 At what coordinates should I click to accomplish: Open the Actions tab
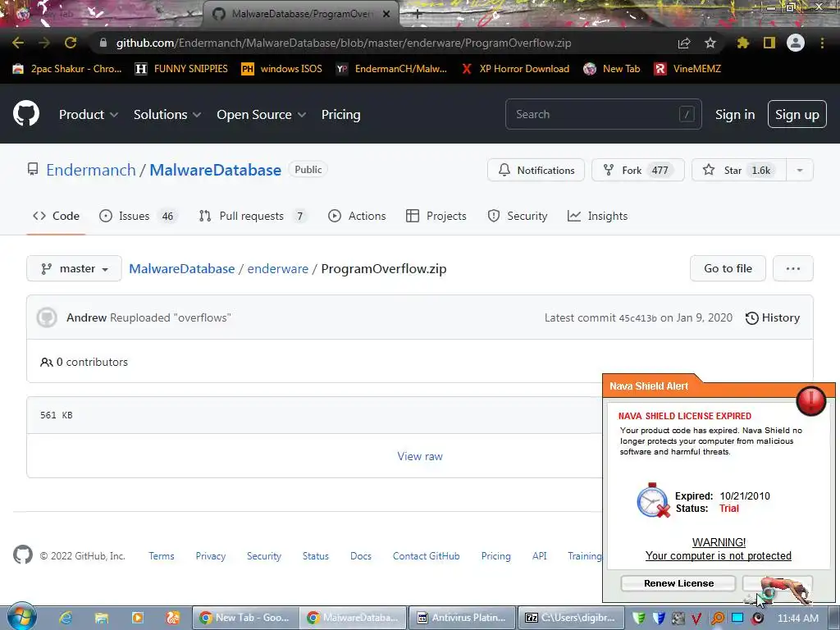[x=357, y=216]
